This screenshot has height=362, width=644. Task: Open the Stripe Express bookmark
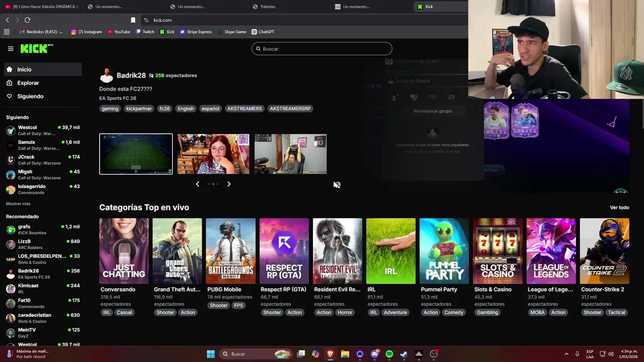[196, 32]
